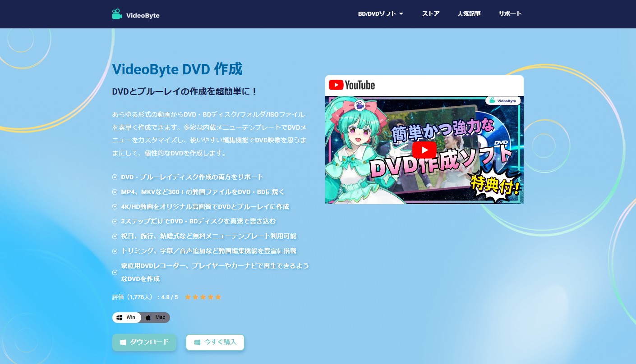Click DVDとブルーレイの作成を超簡単に！ subtitle
This screenshot has height=364, width=636.
[x=185, y=91]
